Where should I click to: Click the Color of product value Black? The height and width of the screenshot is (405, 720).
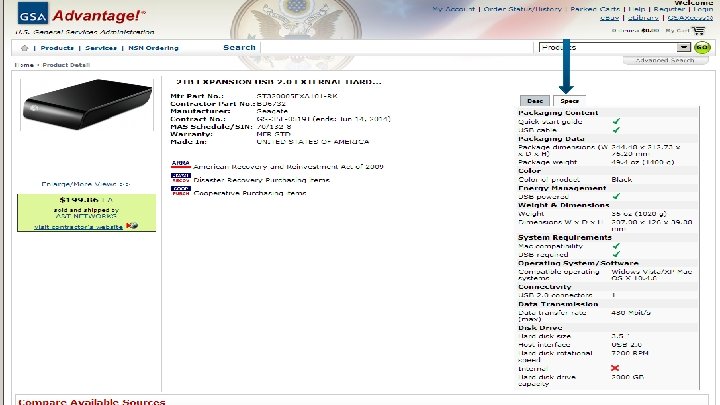coord(622,179)
